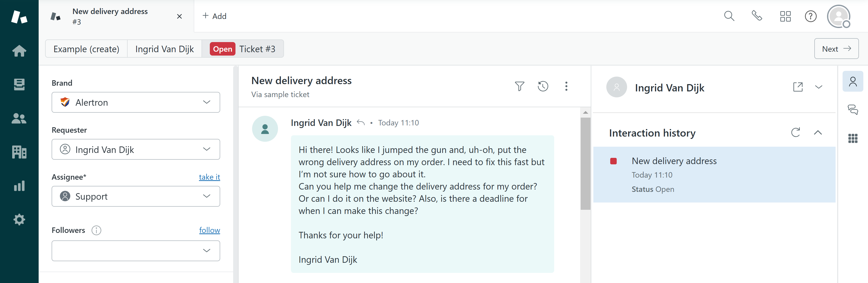Viewport: 868px width, 283px height.
Task: Click the take it assignee link
Action: (209, 177)
